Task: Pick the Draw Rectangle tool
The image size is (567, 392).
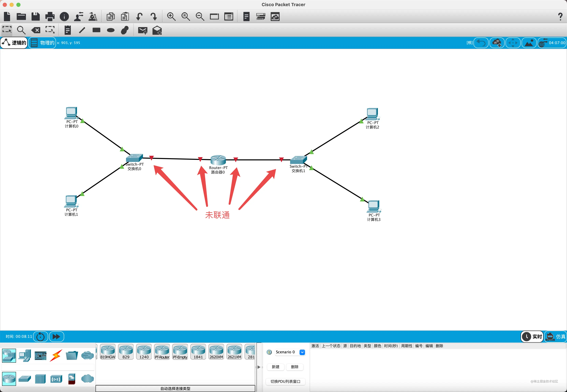Action: tap(96, 30)
